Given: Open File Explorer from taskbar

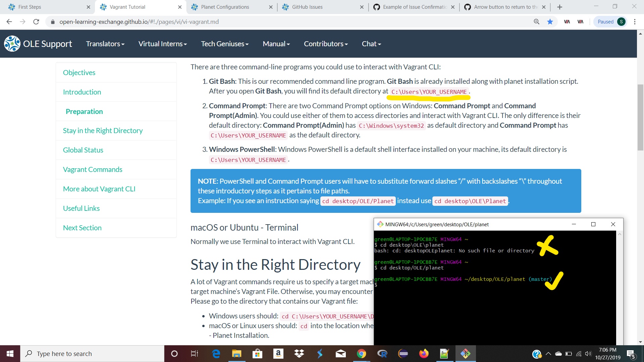Looking at the screenshot, I should click(236, 354).
